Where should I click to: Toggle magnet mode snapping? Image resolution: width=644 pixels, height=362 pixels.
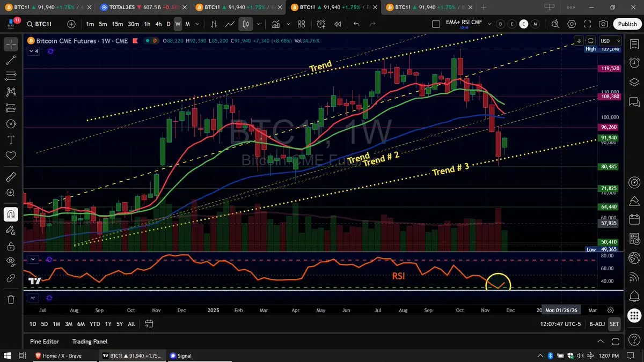click(11, 215)
